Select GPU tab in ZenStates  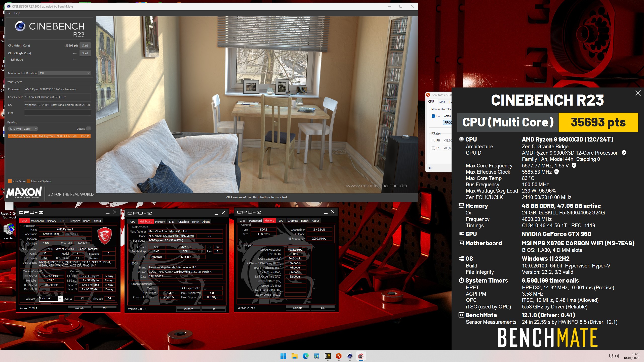click(441, 102)
